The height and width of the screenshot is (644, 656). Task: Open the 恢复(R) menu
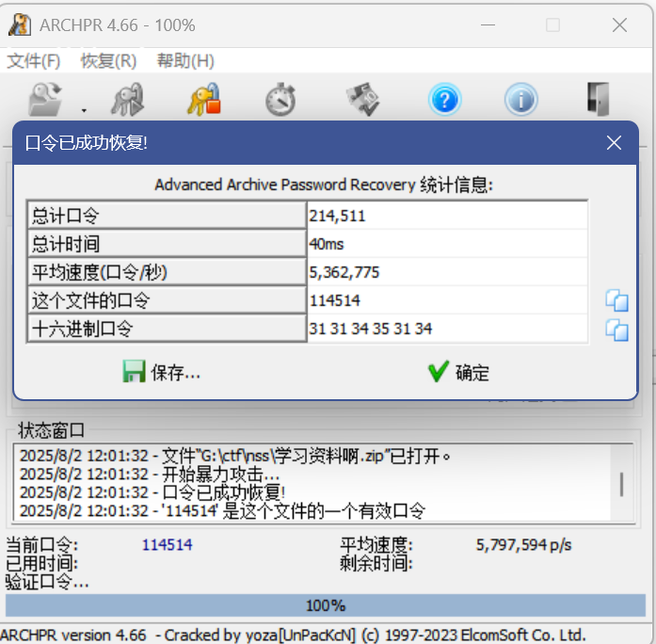tap(108, 61)
